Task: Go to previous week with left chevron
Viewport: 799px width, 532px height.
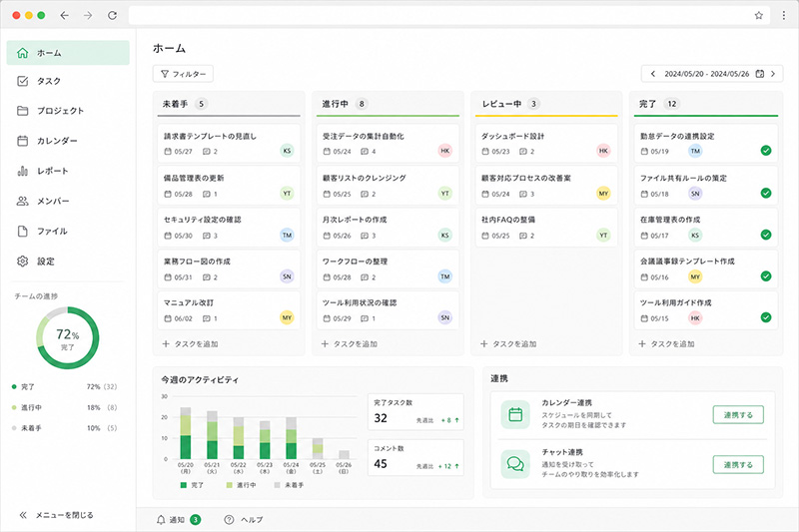Action: click(653, 74)
